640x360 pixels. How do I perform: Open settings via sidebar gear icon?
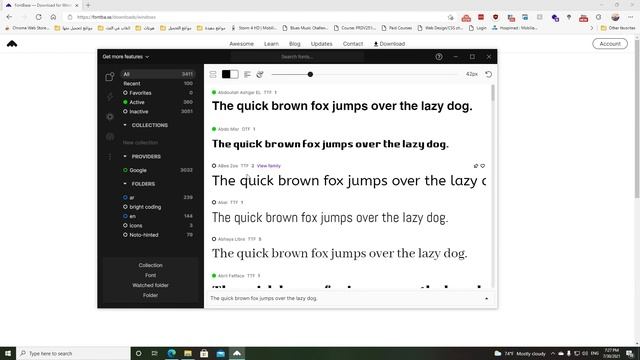click(x=109, y=117)
